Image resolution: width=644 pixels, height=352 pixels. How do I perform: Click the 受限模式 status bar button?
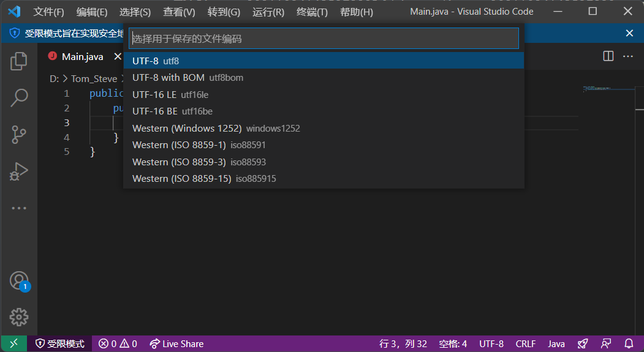coord(59,343)
